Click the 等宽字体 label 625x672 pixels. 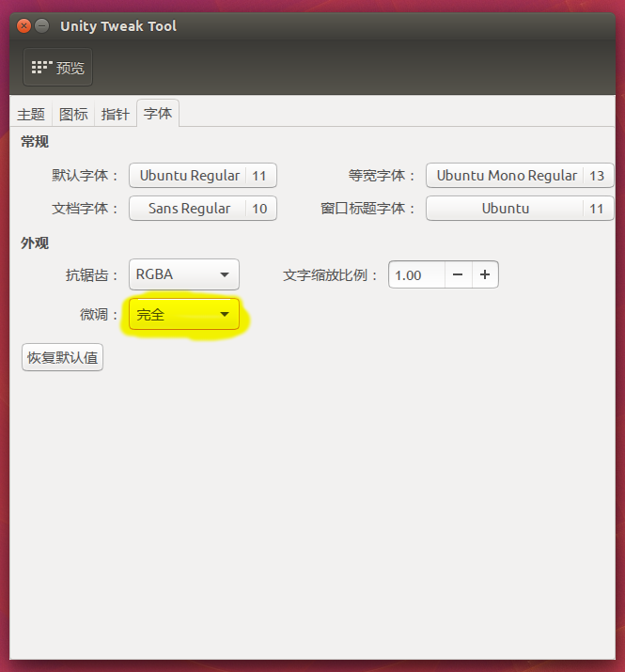click(x=382, y=176)
